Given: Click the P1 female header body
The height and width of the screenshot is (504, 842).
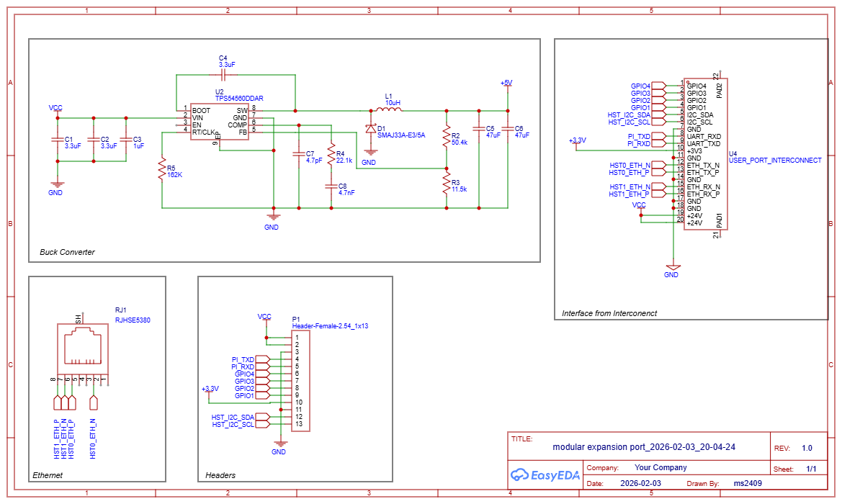Looking at the screenshot, I should (301, 381).
